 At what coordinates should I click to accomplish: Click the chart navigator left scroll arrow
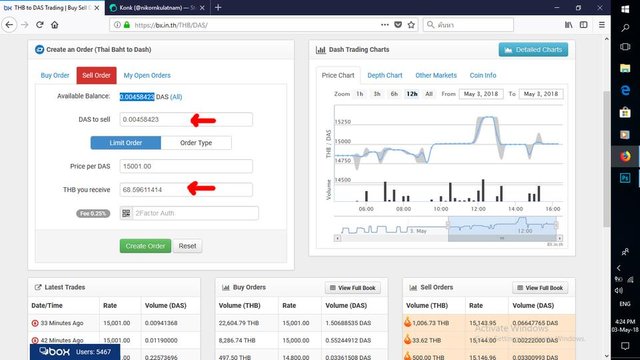337,238
